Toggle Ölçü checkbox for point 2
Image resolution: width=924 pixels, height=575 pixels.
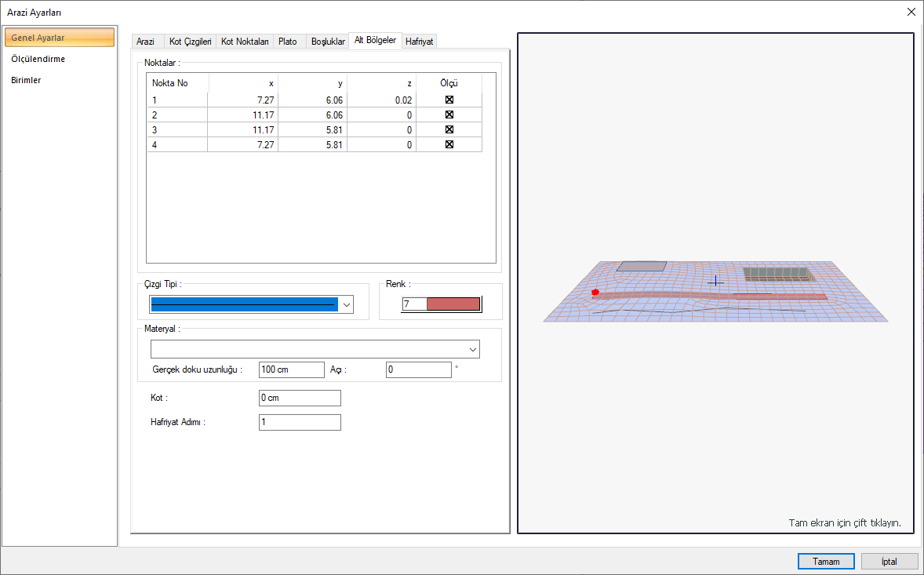click(x=449, y=115)
